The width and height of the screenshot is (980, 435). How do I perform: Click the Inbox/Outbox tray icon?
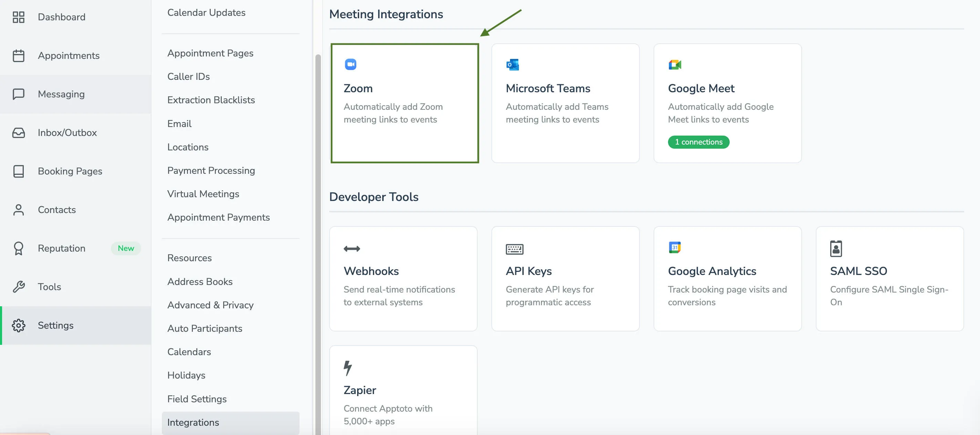coord(19,133)
